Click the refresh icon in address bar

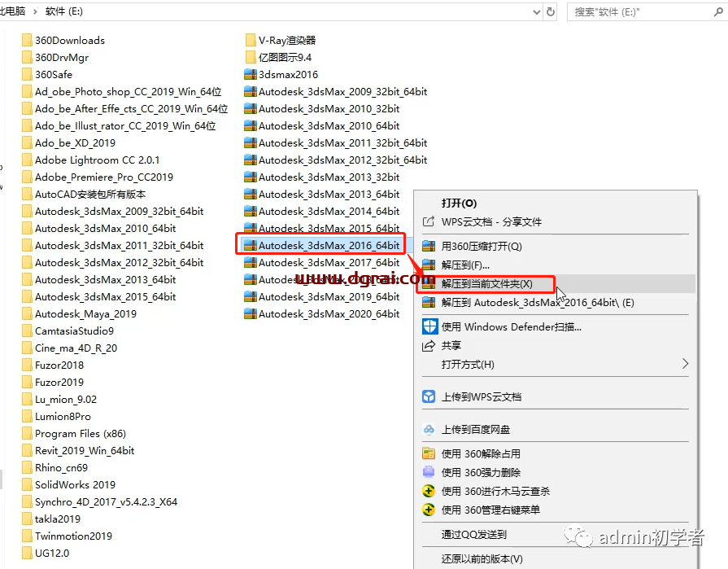click(551, 11)
